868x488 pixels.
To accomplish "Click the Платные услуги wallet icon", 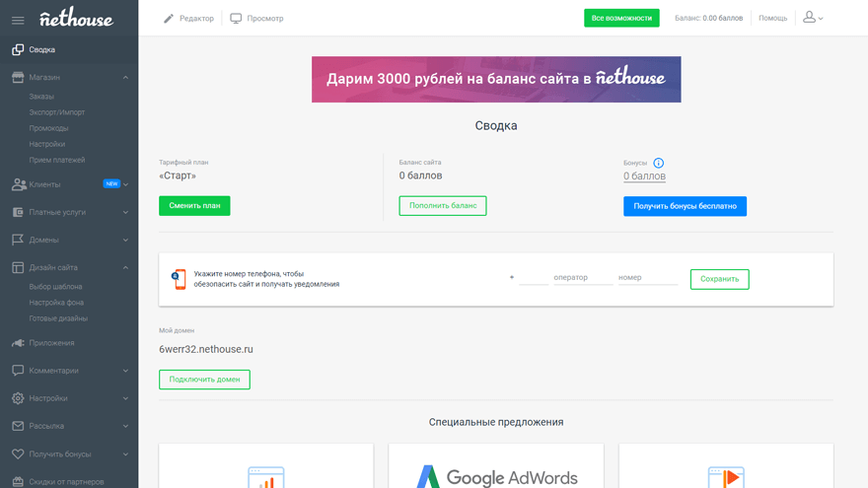I will pyautogui.click(x=18, y=212).
